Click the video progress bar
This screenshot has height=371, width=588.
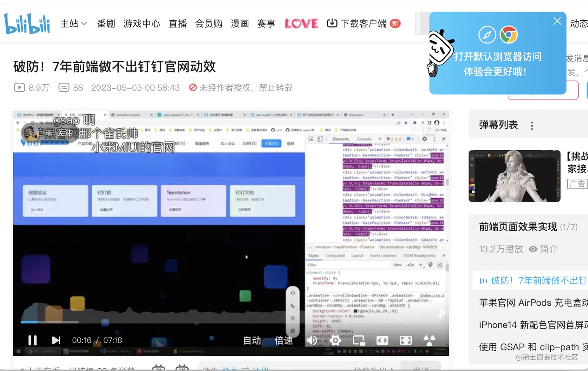tap(156, 322)
